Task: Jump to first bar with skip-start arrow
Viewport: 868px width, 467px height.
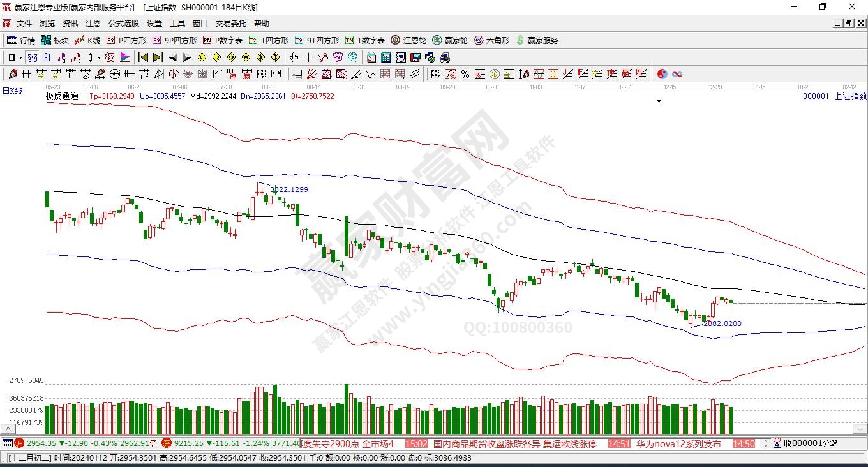Action: click(x=144, y=57)
